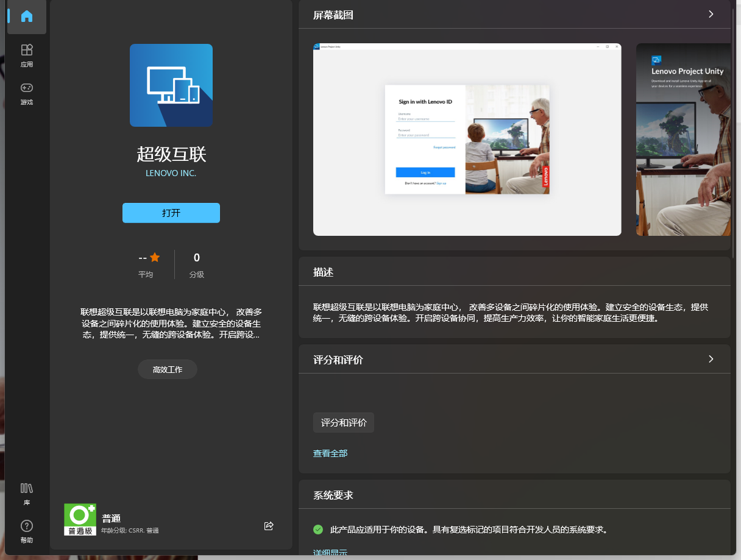Click the 高效工作 category tag
Viewport: 741px width, 560px height.
(x=168, y=369)
